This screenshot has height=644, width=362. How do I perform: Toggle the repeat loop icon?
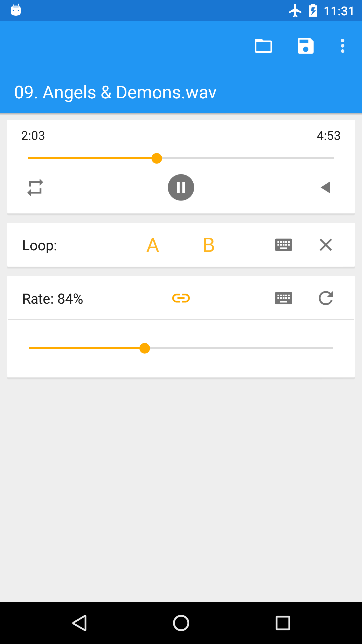coord(35,187)
